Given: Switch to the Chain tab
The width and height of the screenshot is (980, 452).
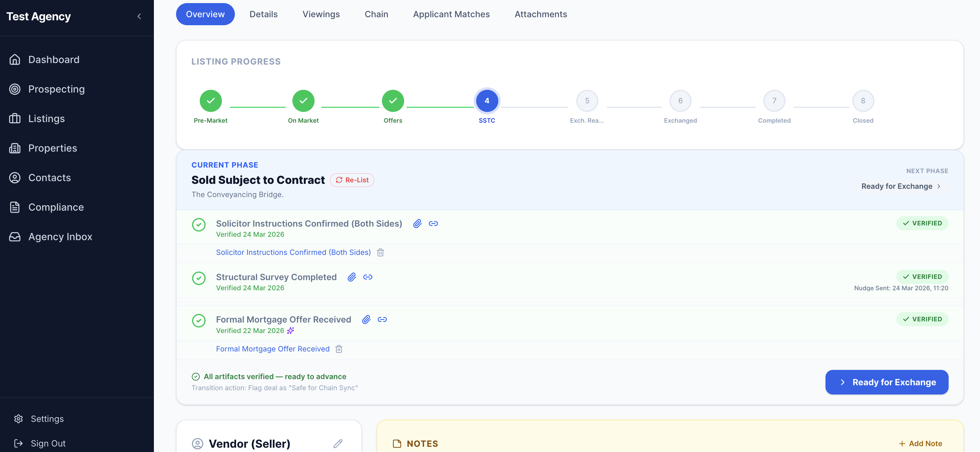Looking at the screenshot, I should [376, 14].
